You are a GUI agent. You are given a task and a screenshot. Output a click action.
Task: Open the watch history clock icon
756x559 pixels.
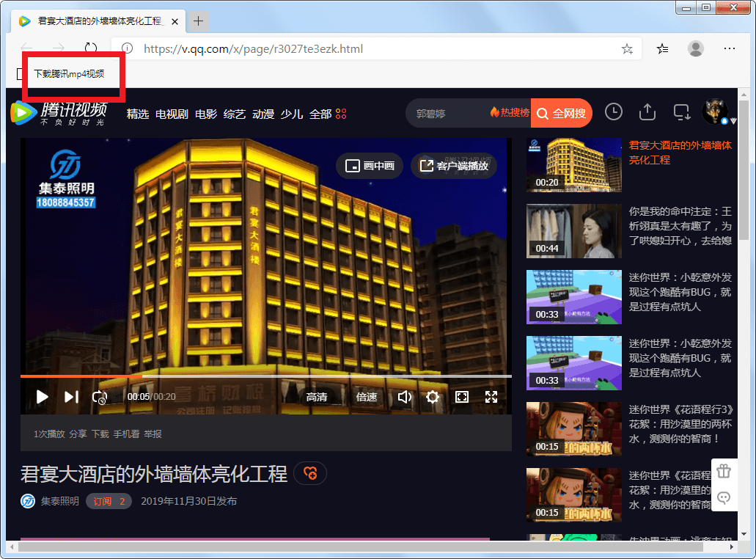(x=613, y=112)
